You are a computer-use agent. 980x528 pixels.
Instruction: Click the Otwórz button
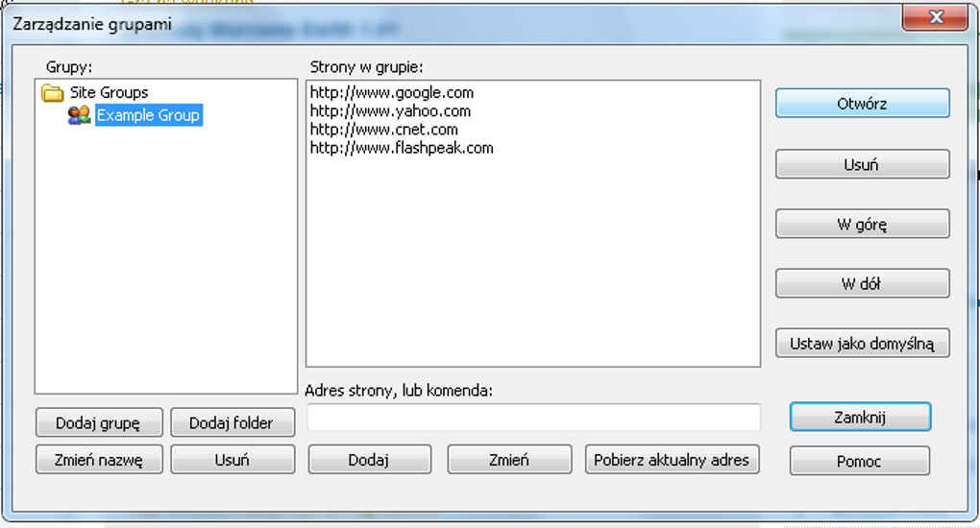coord(862,103)
